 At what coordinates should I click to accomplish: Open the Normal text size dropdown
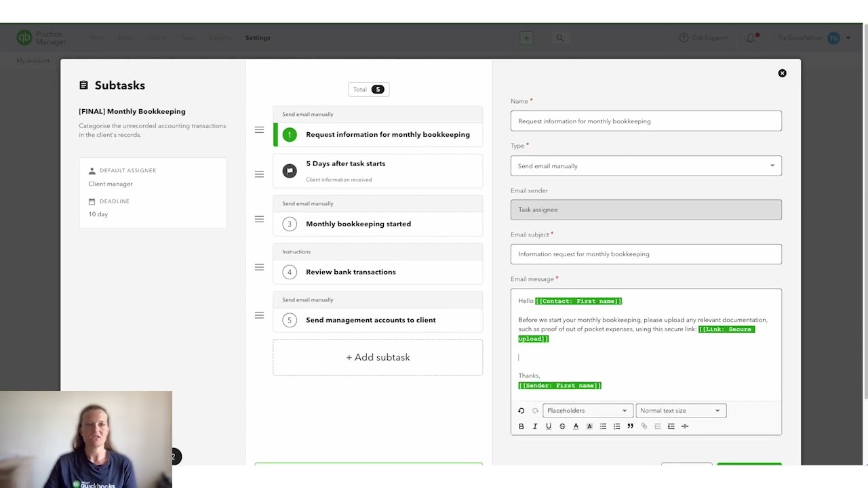(680, 411)
